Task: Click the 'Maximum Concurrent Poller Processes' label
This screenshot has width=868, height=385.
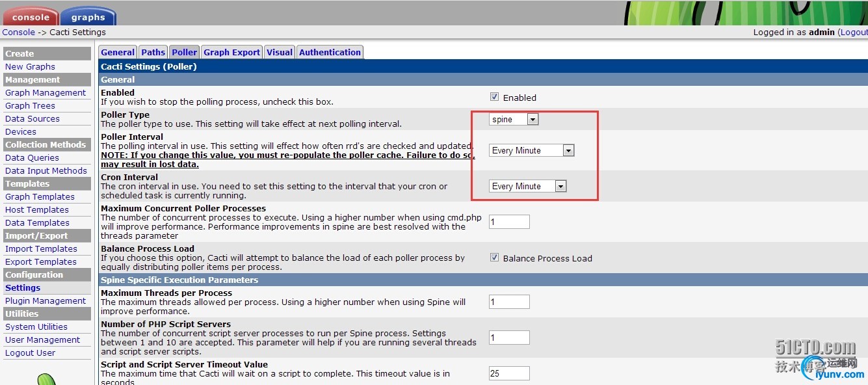Action: (x=183, y=208)
